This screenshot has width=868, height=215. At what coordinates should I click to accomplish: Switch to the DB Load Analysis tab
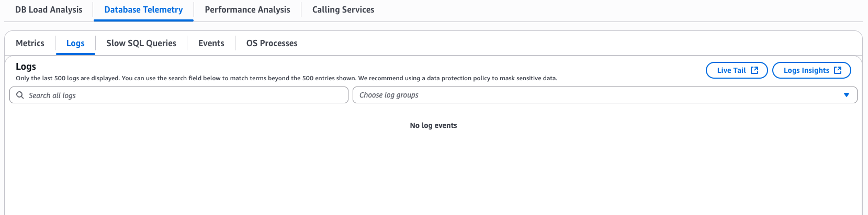tap(49, 10)
